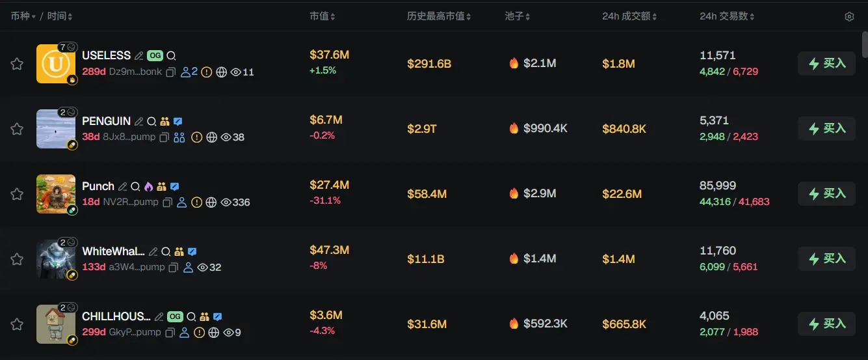Toggle the favorite star for CHILLHOUSE
This screenshot has width=868, height=360.
click(17, 324)
